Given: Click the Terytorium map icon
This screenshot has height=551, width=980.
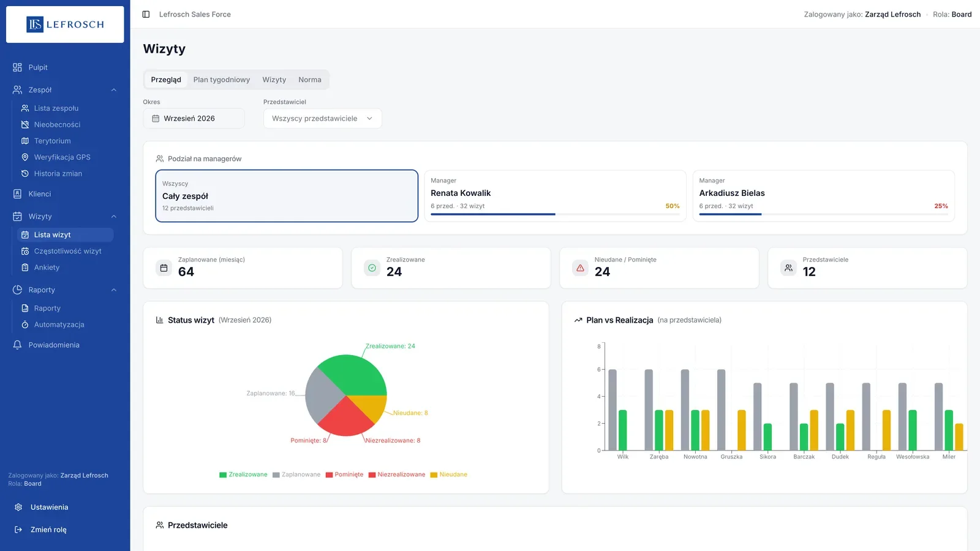Looking at the screenshot, I should [x=25, y=141].
